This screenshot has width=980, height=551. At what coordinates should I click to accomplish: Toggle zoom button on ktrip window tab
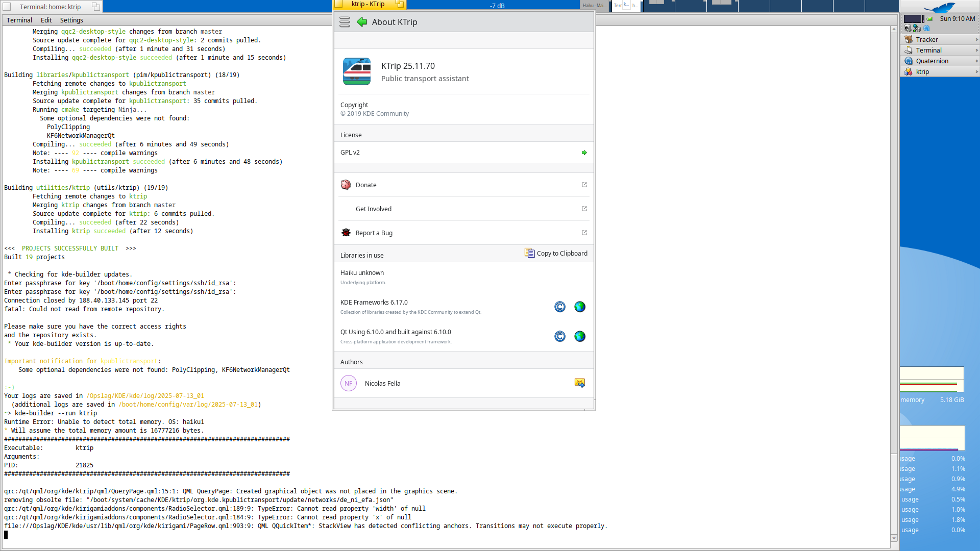(x=400, y=4)
